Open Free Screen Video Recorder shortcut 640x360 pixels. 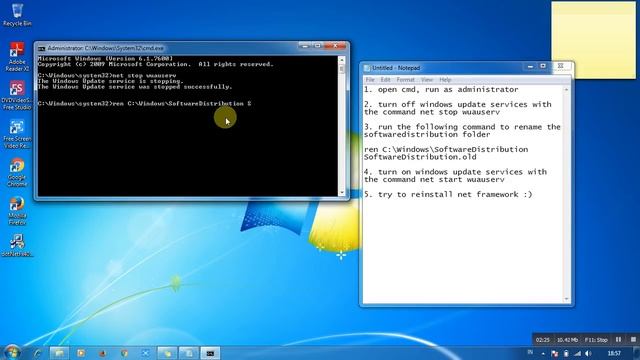tap(17, 134)
